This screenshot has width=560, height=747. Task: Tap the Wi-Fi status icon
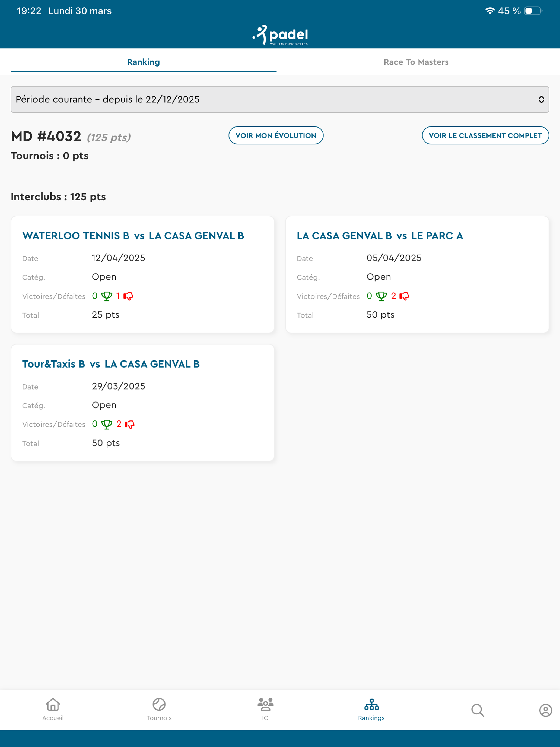[490, 11]
